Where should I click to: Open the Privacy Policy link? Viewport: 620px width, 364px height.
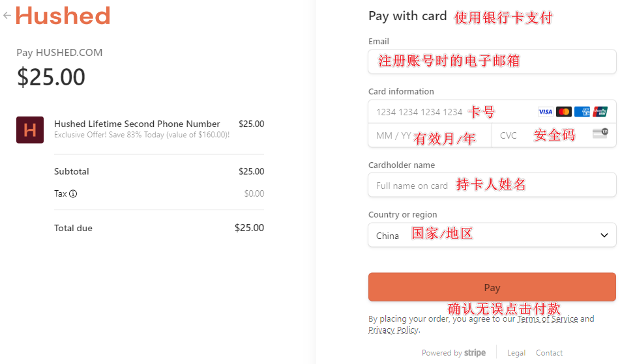point(393,329)
